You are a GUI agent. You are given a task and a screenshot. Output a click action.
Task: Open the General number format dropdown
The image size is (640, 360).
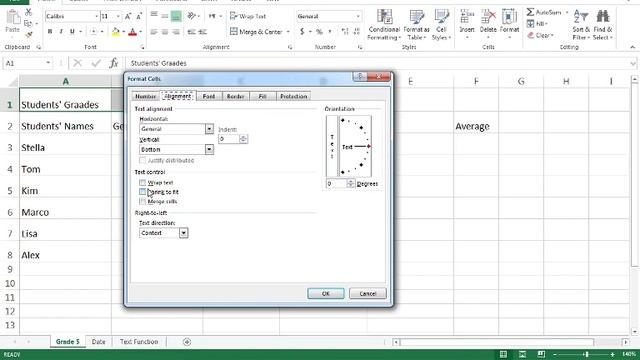tap(358, 16)
